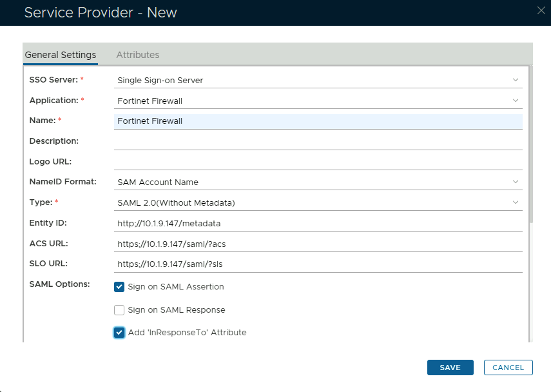Image resolution: width=551 pixels, height=392 pixels.
Task: Select the SLO URL field
Action: coord(318,264)
